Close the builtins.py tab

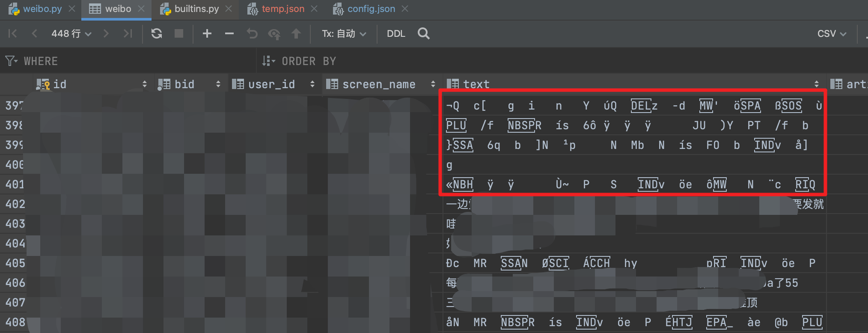(x=229, y=9)
